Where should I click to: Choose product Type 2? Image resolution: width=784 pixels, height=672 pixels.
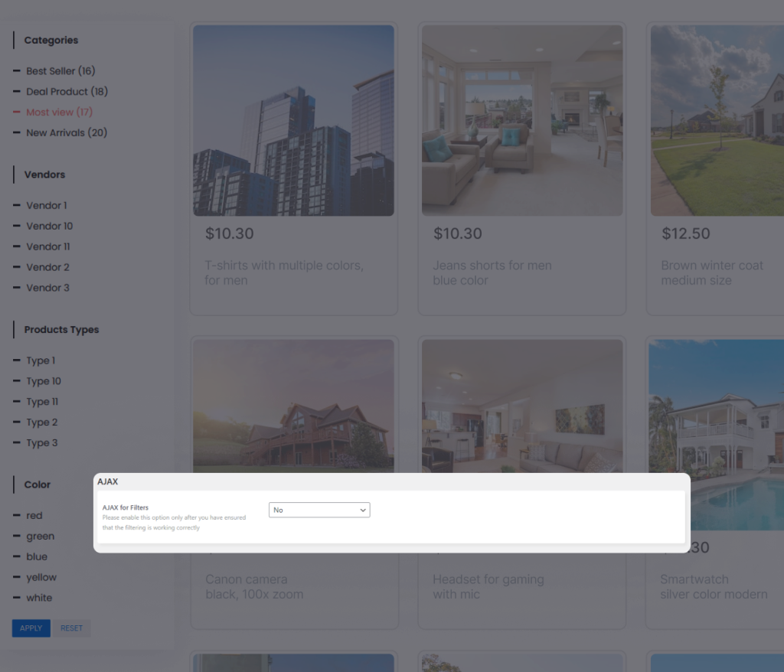pos(41,422)
